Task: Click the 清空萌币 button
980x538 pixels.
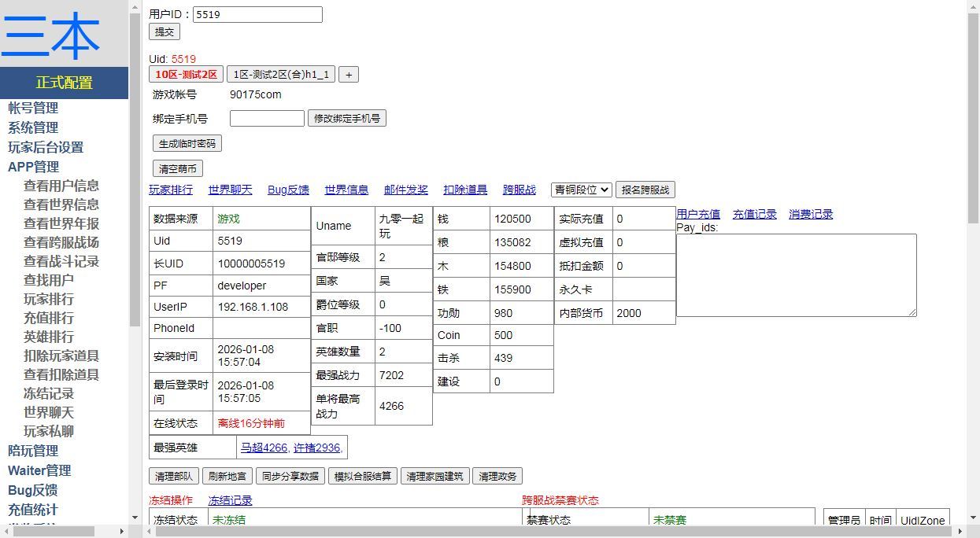Action: tap(177, 168)
